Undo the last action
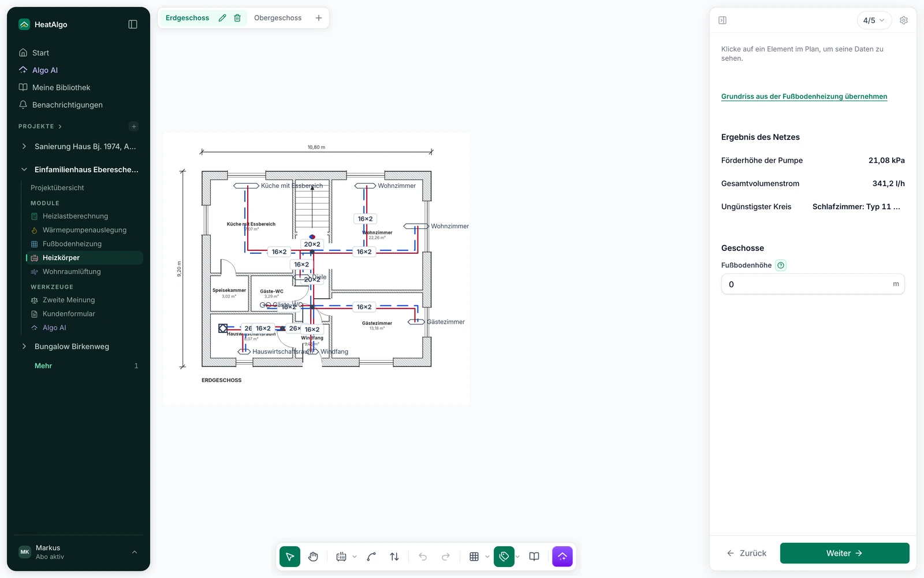The width and height of the screenshot is (924, 578). point(423,557)
